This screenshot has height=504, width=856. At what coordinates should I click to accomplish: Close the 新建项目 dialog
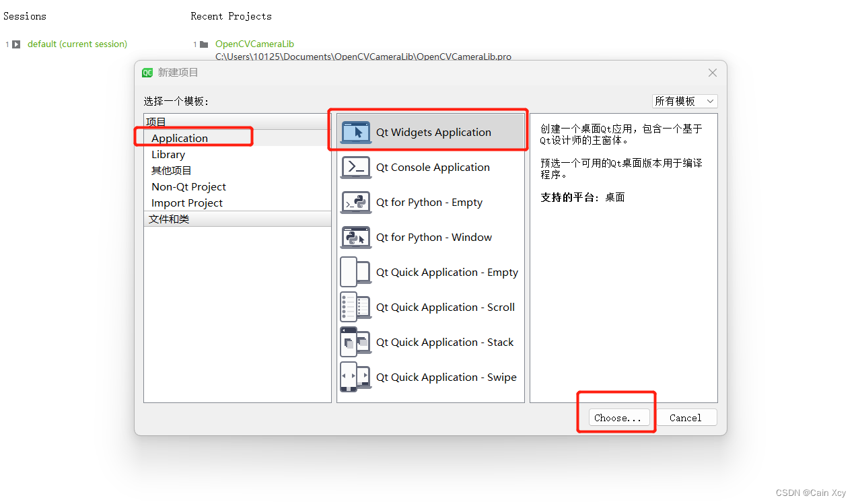713,73
